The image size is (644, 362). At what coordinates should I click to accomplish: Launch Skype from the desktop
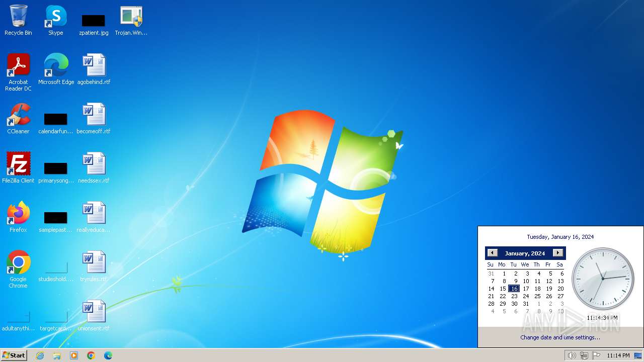[55, 20]
